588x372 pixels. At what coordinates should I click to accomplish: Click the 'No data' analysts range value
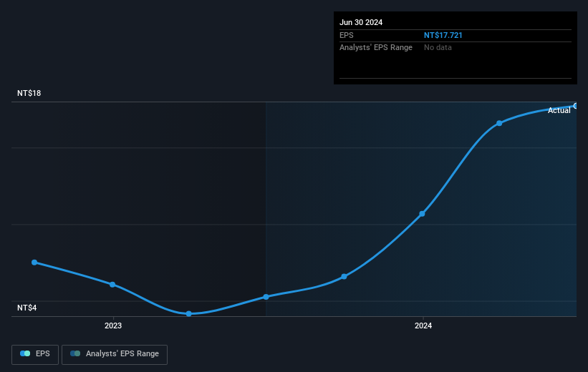coord(438,48)
